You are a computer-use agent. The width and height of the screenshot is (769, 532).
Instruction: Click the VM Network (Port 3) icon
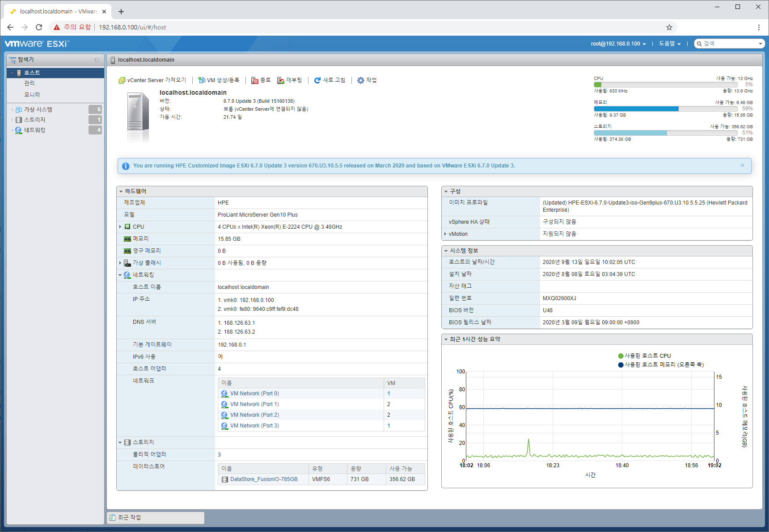[224, 426]
